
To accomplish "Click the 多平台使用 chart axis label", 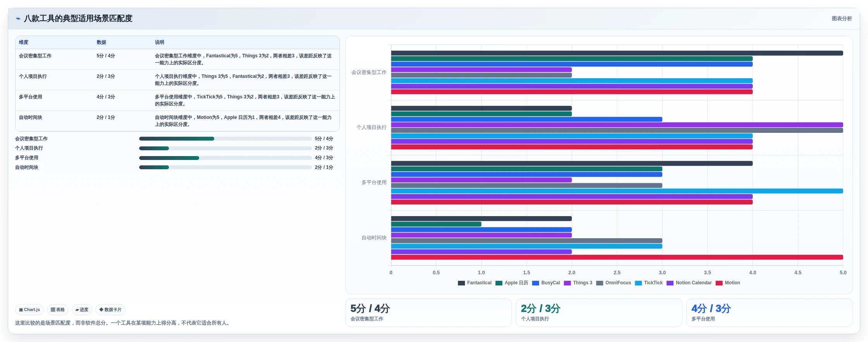I will point(374,182).
